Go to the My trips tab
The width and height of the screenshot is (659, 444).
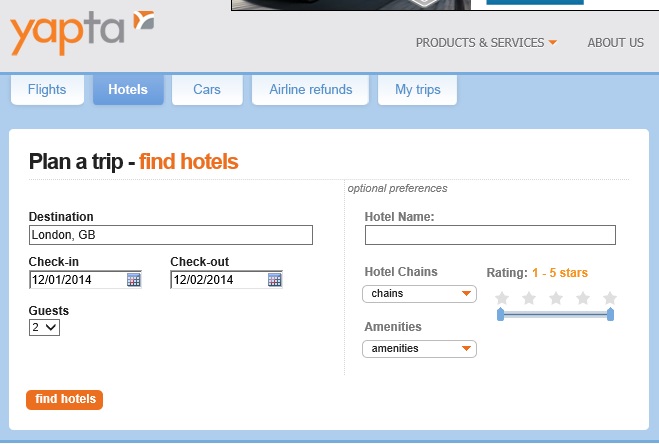pyautogui.click(x=418, y=90)
